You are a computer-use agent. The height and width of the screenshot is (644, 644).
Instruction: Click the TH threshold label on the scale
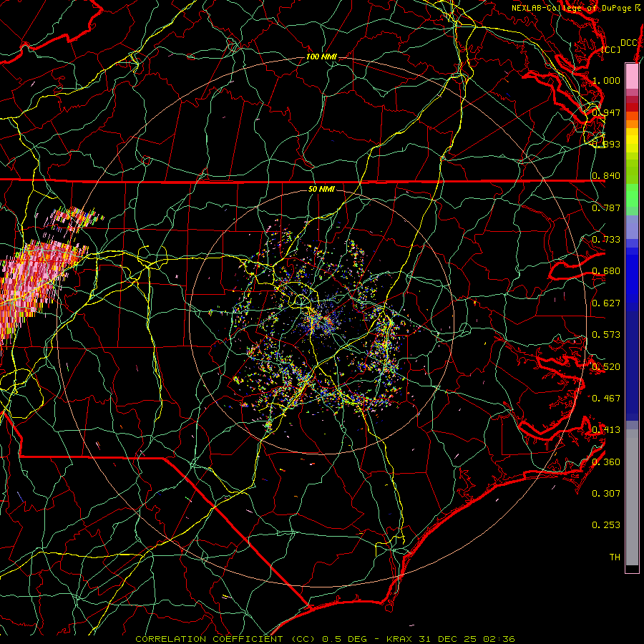tap(615, 557)
